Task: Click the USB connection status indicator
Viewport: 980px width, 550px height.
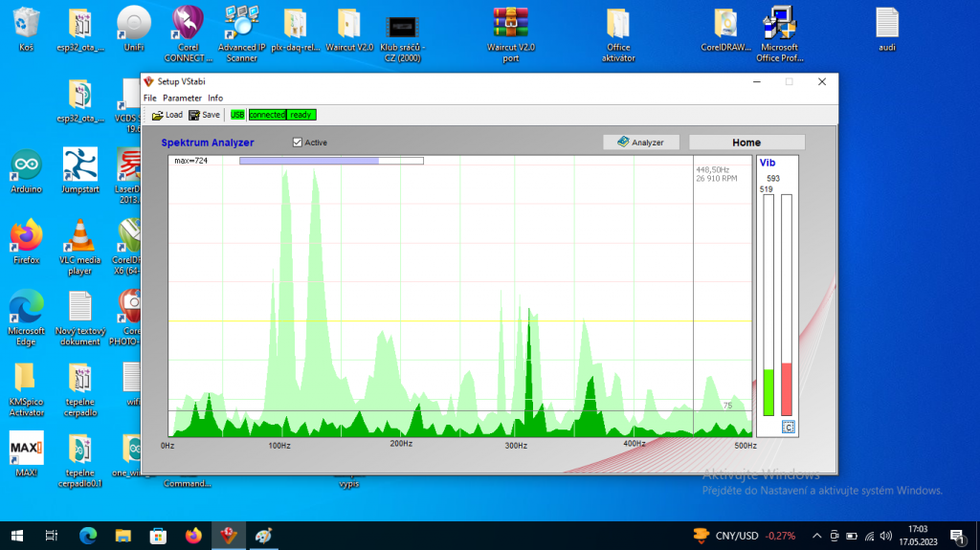Action: (x=237, y=115)
